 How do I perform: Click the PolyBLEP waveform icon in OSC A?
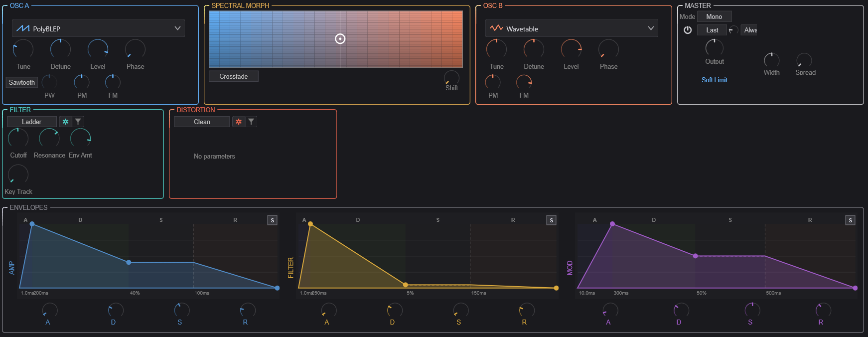click(x=23, y=28)
